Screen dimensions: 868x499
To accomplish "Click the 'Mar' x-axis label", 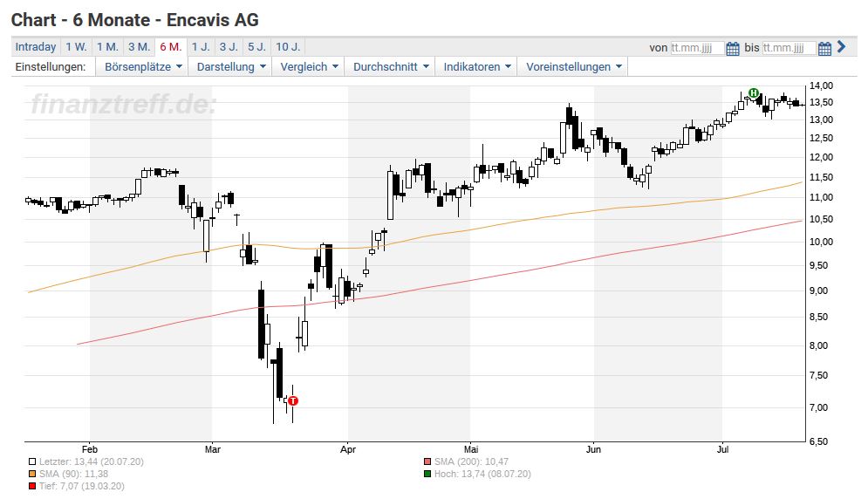I will click(x=213, y=449).
